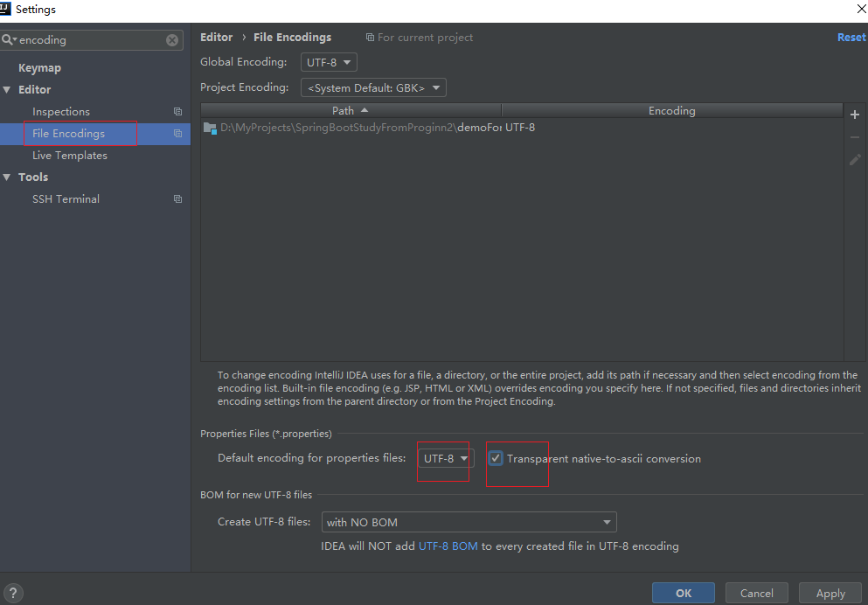The height and width of the screenshot is (605, 868).
Task: Click the For current project icon
Action: (370, 38)
